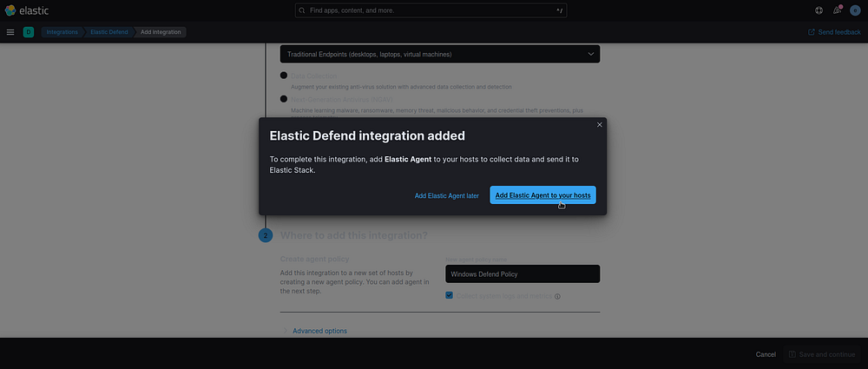Screen dimensions: 868x369
Task: Open the green D space selector
Action: click(x=29, y=32)
